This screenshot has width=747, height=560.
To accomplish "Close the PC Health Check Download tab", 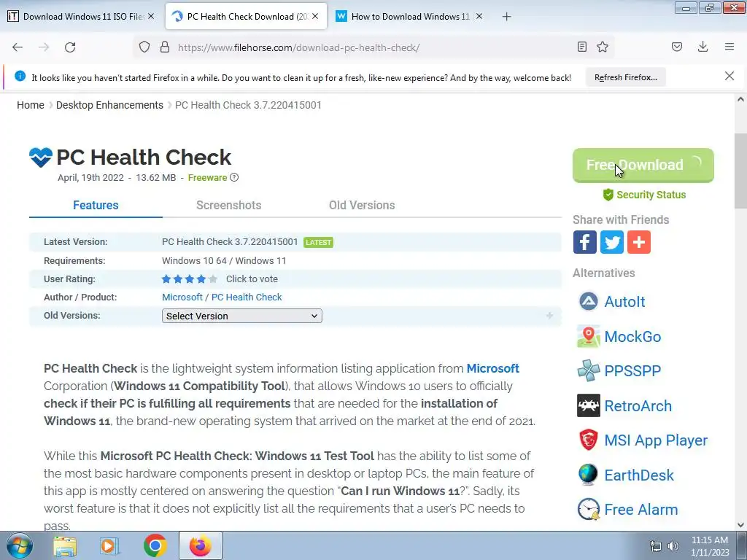I will (x=315, y=16).
